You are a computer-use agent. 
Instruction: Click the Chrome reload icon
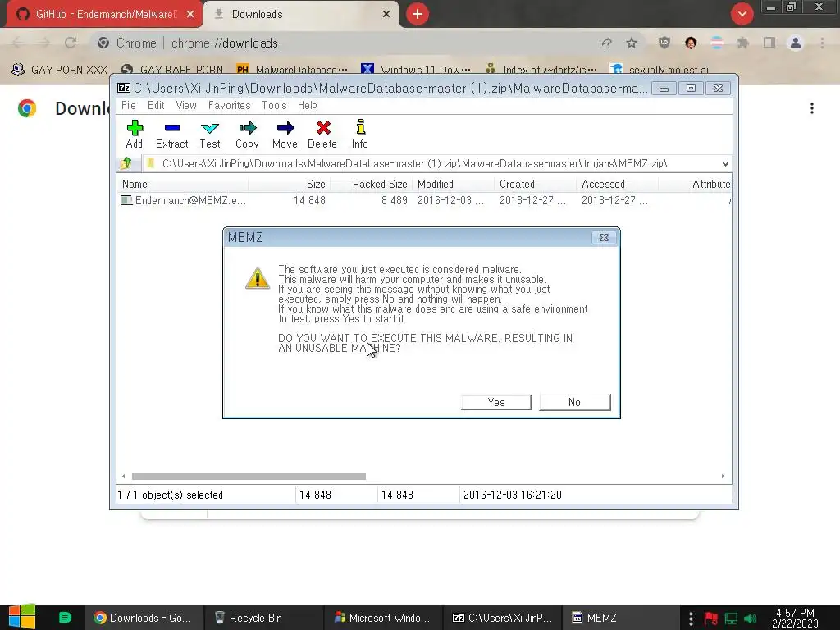pos(71,43)
